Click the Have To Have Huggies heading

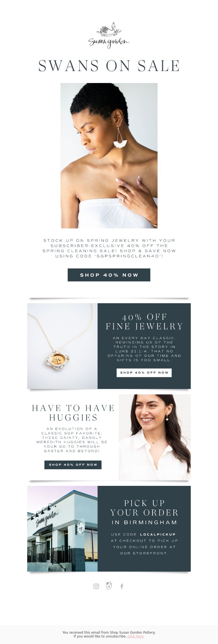73,413
